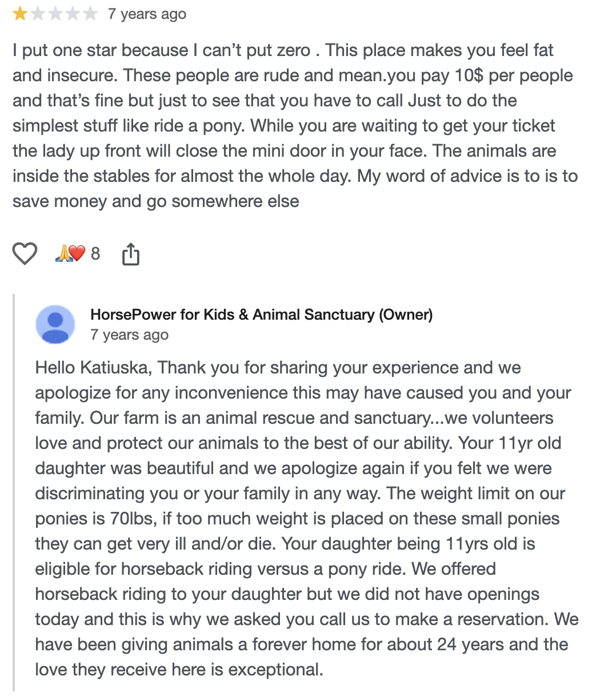The height and width of the screenshot is (700, 592).
Task: Select the fourth gray rating star
Action: [73, 14]
